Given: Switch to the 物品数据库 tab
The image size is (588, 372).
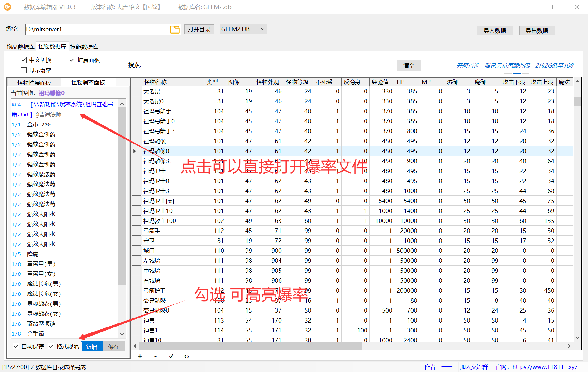Looking at the screenshot, I should [20, 46].
